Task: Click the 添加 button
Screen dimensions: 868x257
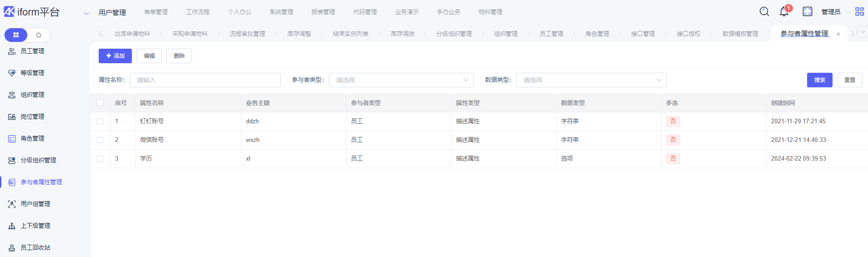Action: click(115, 56)
